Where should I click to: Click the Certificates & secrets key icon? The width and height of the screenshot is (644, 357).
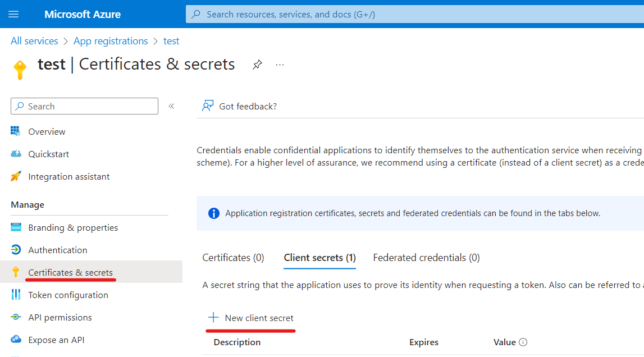[16, 272]
